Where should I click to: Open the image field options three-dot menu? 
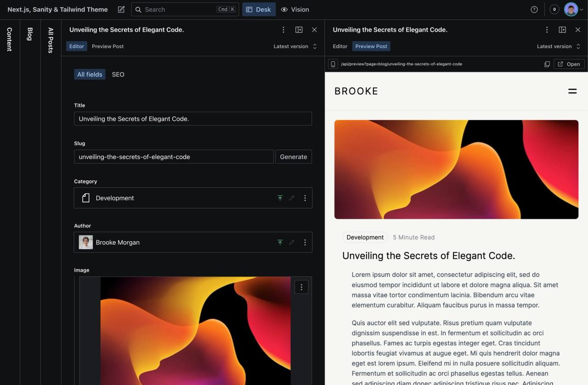point(301,287)
